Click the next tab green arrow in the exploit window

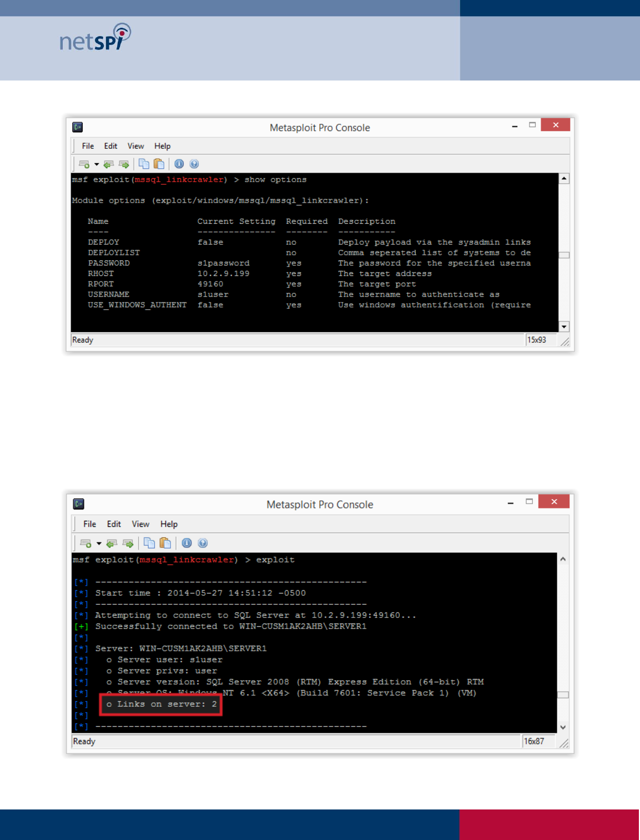tap(128, 543)
